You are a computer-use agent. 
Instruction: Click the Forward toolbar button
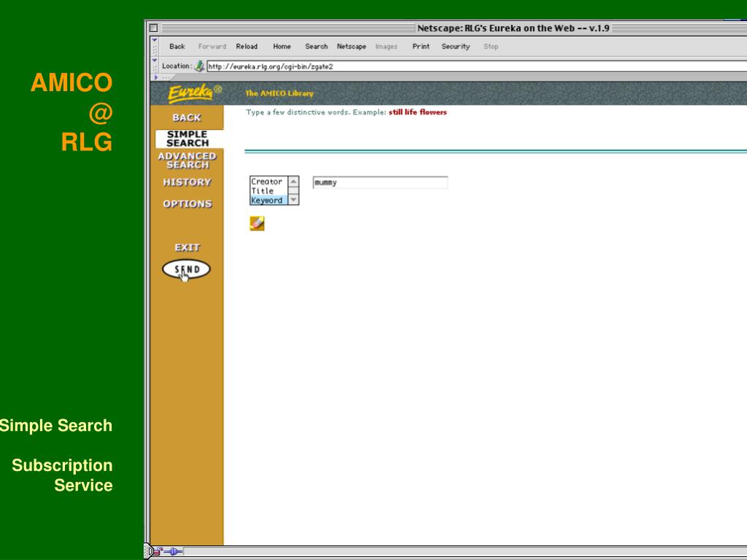click(212, 47)
